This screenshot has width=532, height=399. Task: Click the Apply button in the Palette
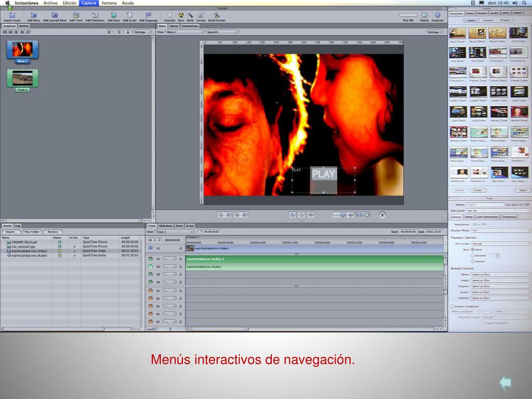523,190
